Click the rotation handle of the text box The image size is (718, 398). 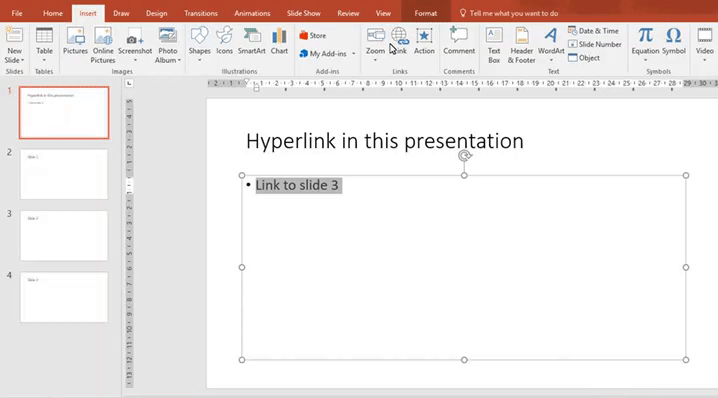pyautogui.click(x=464, y=156)
